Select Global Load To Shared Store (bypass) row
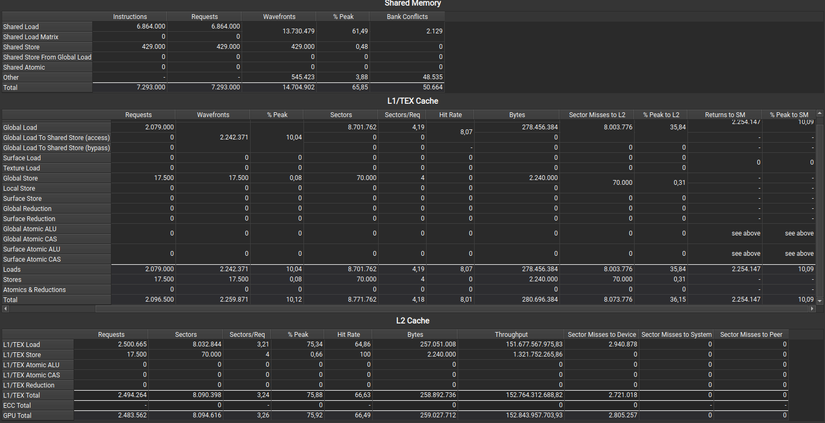The width and height of the screenshot is (825, 423). pos(57,148)
